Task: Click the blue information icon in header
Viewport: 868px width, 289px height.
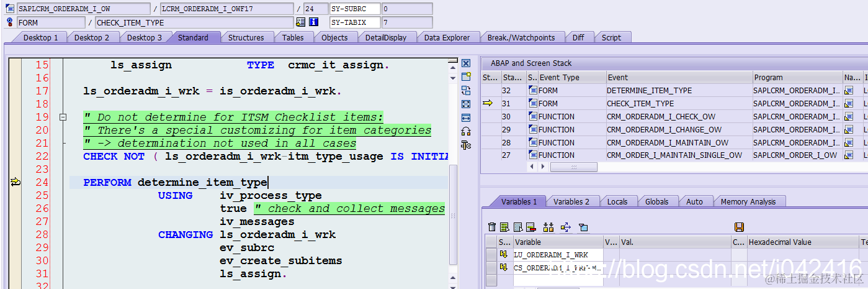Action: coord(314,22)
